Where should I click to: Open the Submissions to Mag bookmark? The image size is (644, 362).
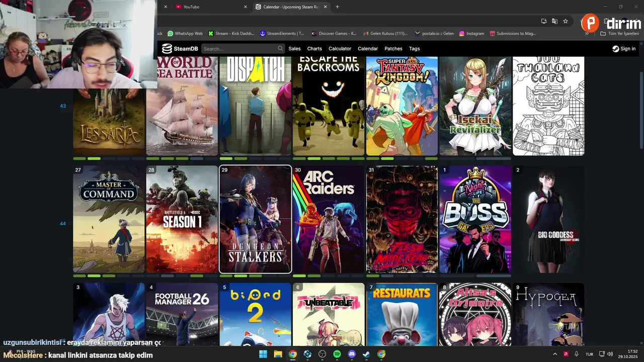pos(513,34)
